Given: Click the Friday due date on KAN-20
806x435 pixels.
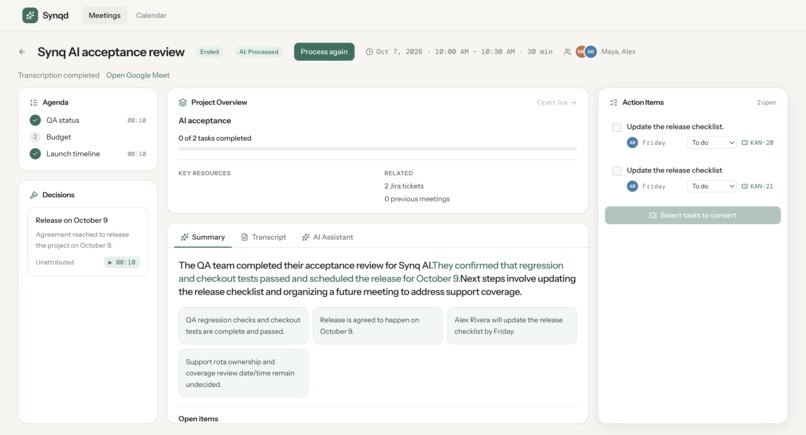Looking at the screenshot, I should (654, 142).
